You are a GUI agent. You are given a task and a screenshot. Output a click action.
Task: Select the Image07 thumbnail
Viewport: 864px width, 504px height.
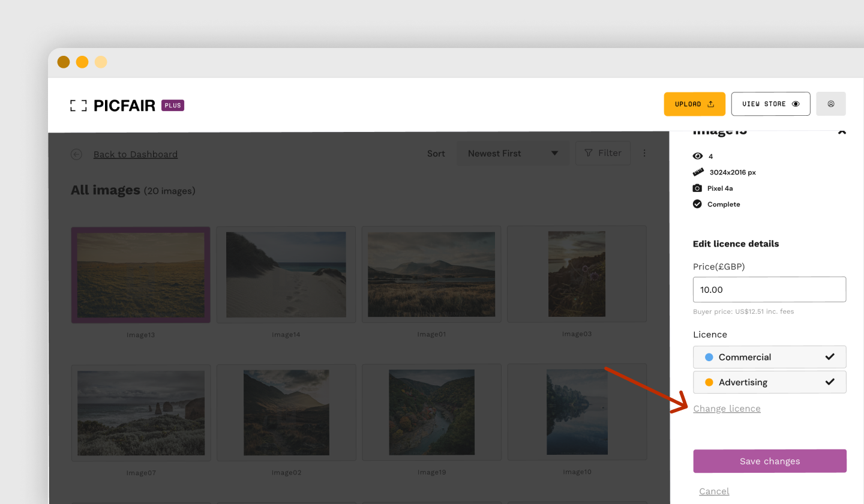click(x=141, y=413)
